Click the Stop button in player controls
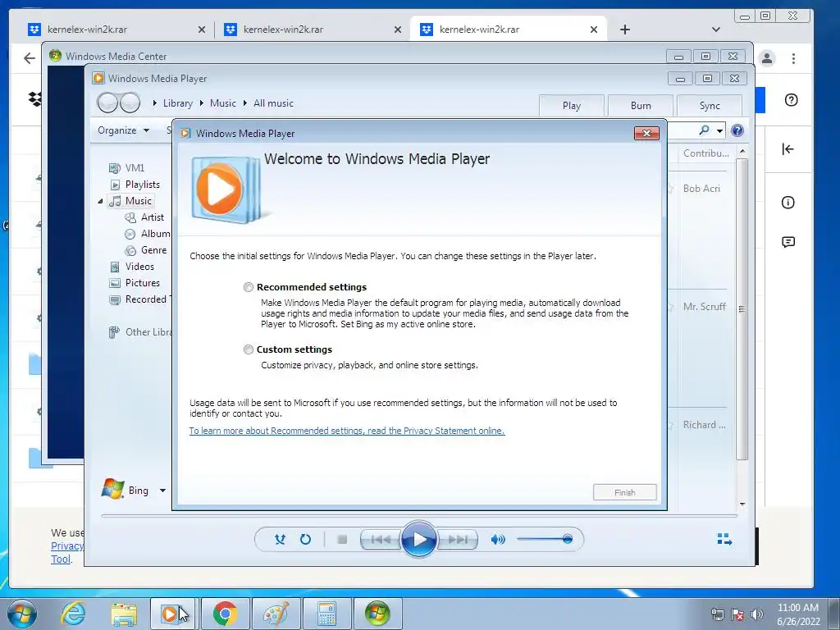Viewport: 840px width, 630px height. [x=342, y=540]
